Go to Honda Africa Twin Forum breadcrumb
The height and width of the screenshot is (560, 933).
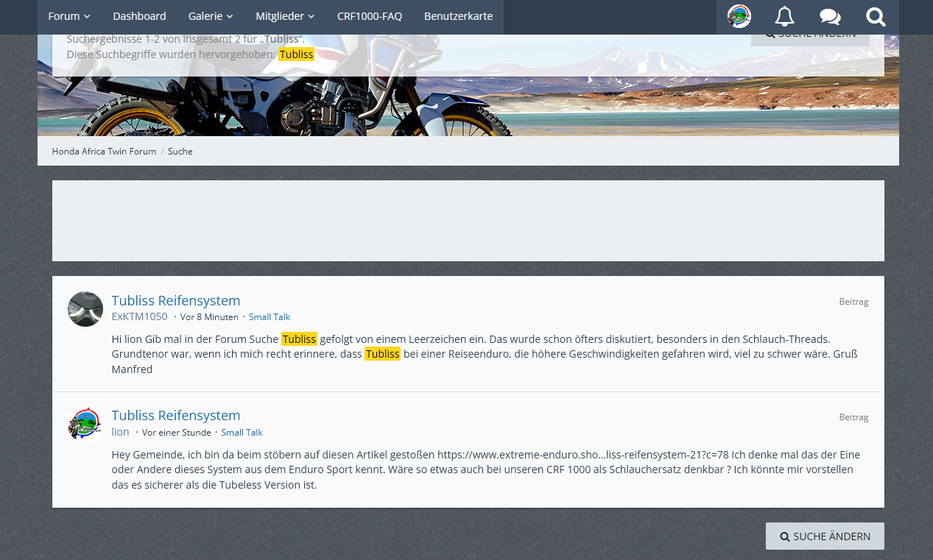(x=104, y=151)
